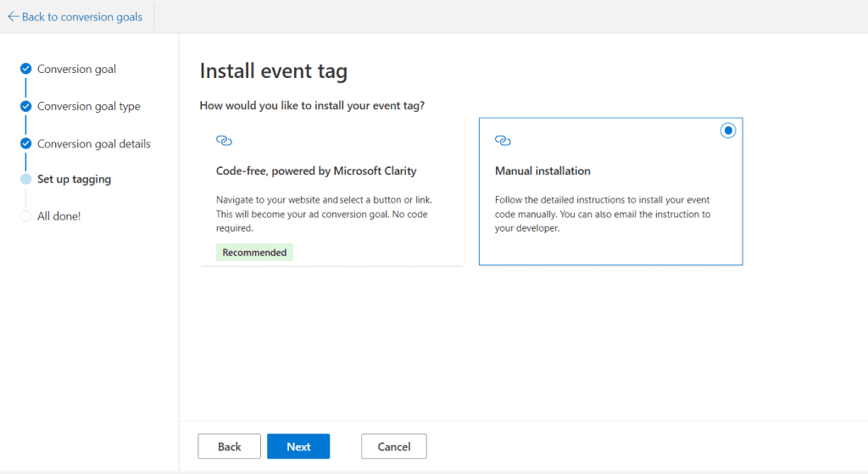868x474 pixels.
Task: Click the Install event tag heading
Action: pyautogui.click(x=274, y=71)
